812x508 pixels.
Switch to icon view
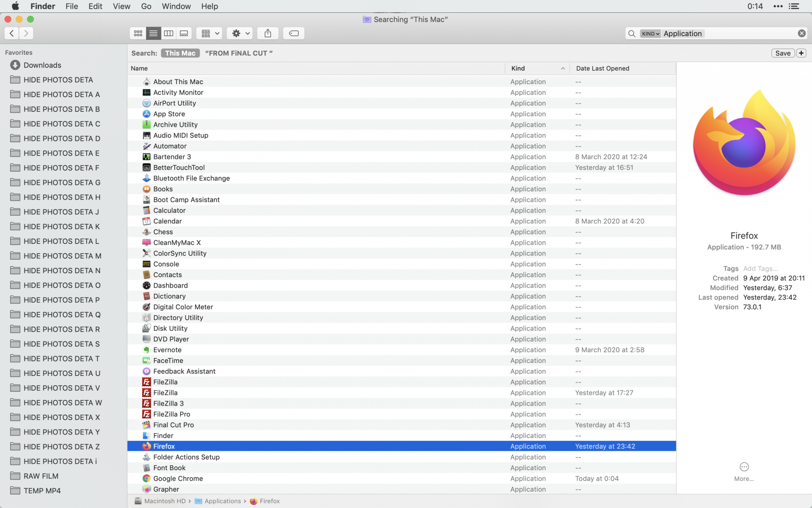[138, 33]
